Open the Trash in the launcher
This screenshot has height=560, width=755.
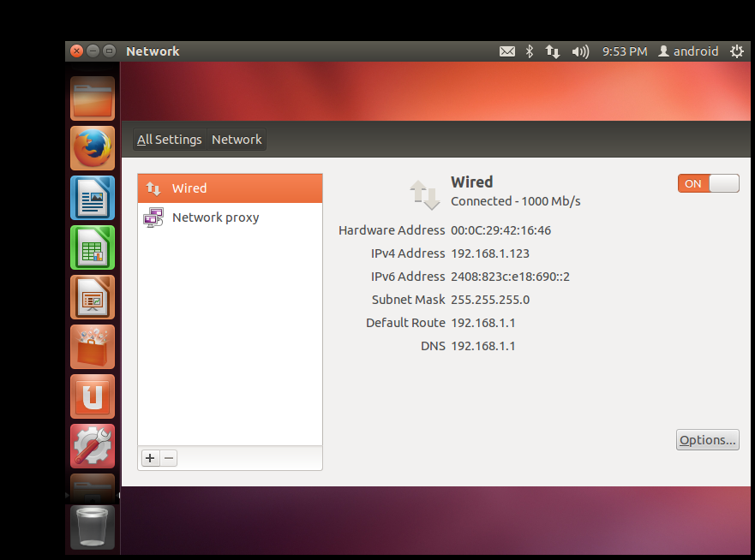(93, 527)
